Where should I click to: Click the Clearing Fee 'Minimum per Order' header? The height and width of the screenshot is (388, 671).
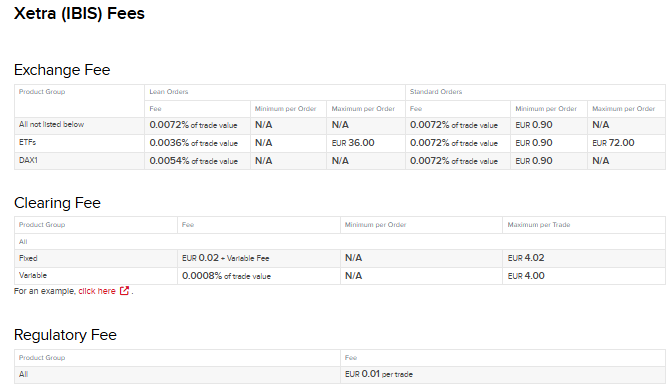pyautogui.click(x=375, y=225)
